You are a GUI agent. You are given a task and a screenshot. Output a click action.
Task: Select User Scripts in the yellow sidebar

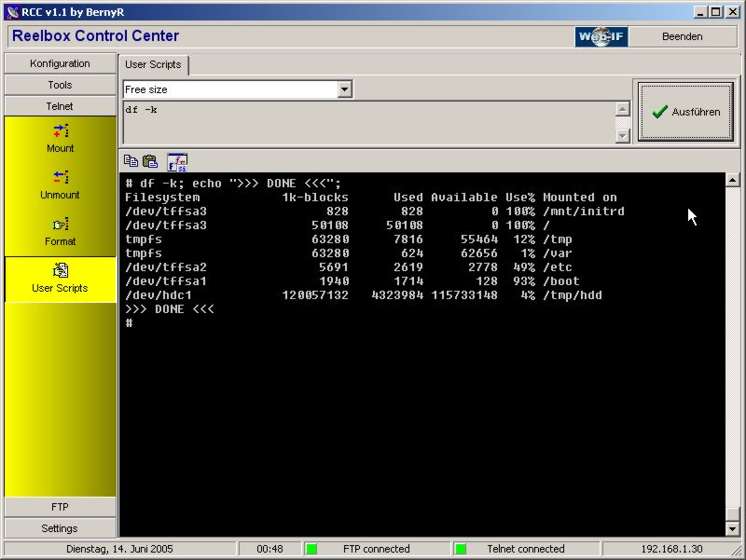point(60,279)
